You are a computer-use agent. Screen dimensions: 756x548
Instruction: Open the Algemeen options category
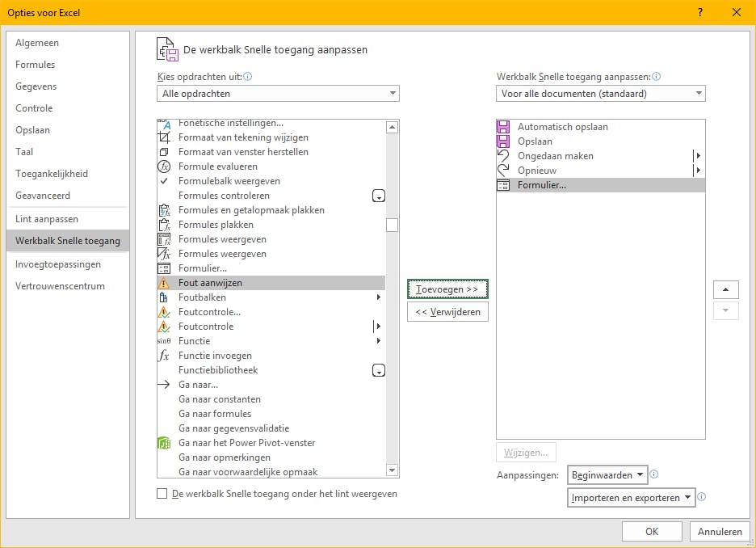click(68, 43)
